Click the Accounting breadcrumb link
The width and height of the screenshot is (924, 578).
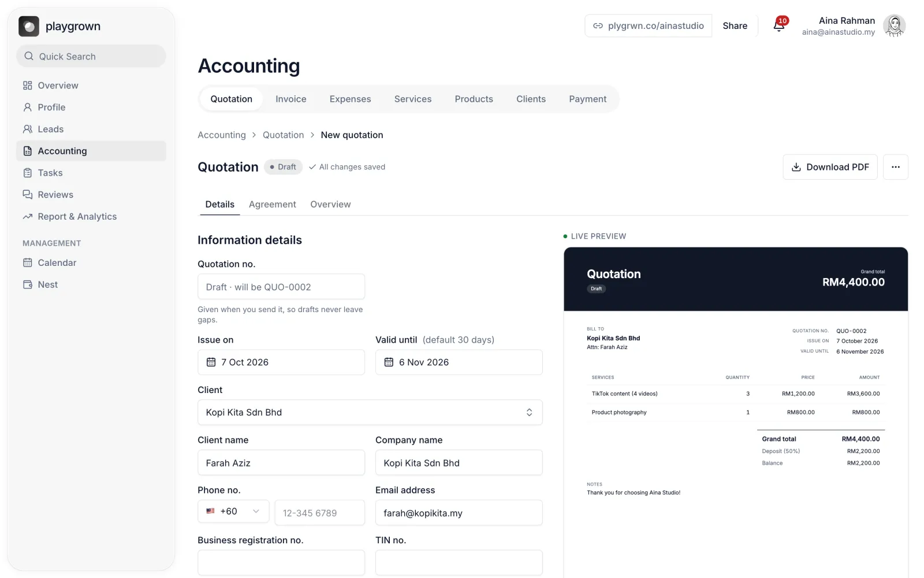point(222,135)
